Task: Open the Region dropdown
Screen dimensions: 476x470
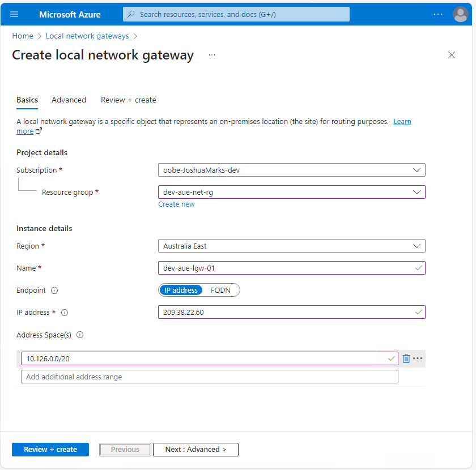Action: [291, 246]
